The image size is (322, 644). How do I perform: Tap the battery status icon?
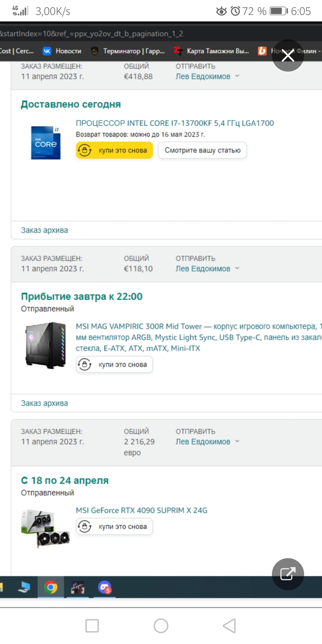[x=279, y=11]
